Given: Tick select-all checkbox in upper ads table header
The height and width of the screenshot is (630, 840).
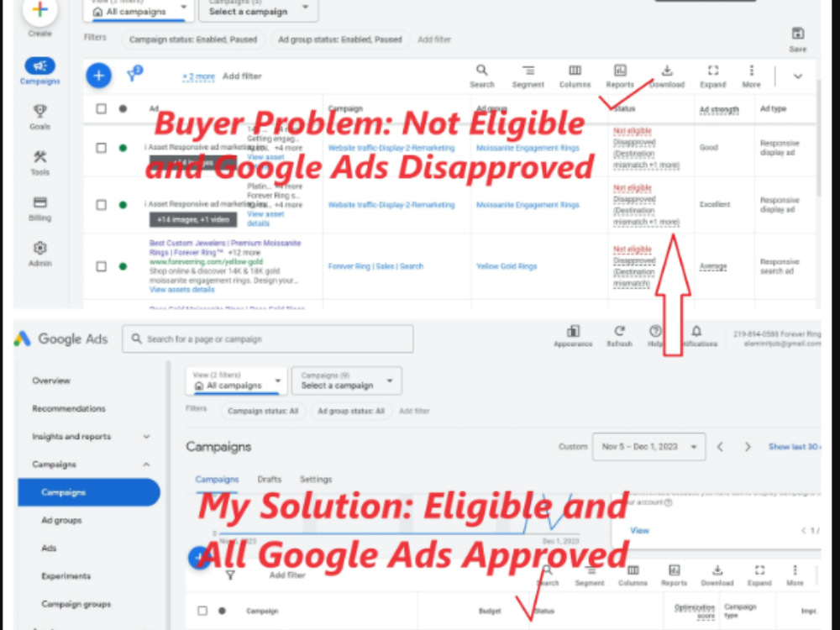Looking at the screenshot, I should [x=102, y=108].
